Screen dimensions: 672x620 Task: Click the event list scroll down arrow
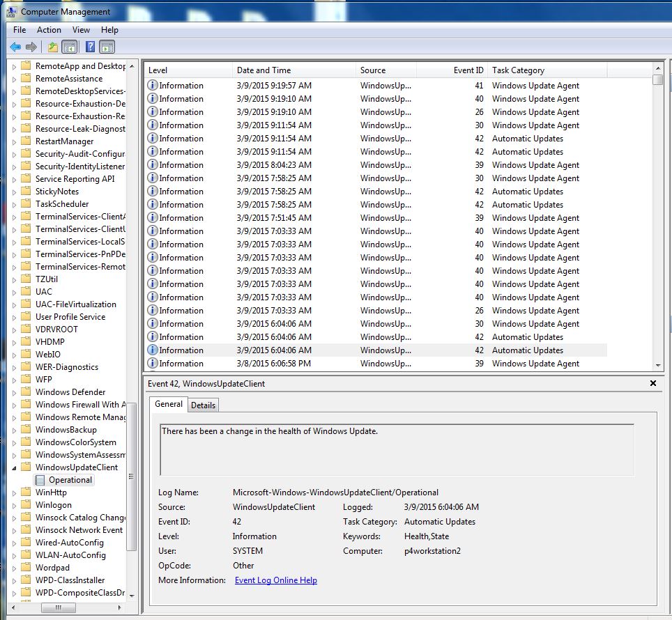[657, 366]
